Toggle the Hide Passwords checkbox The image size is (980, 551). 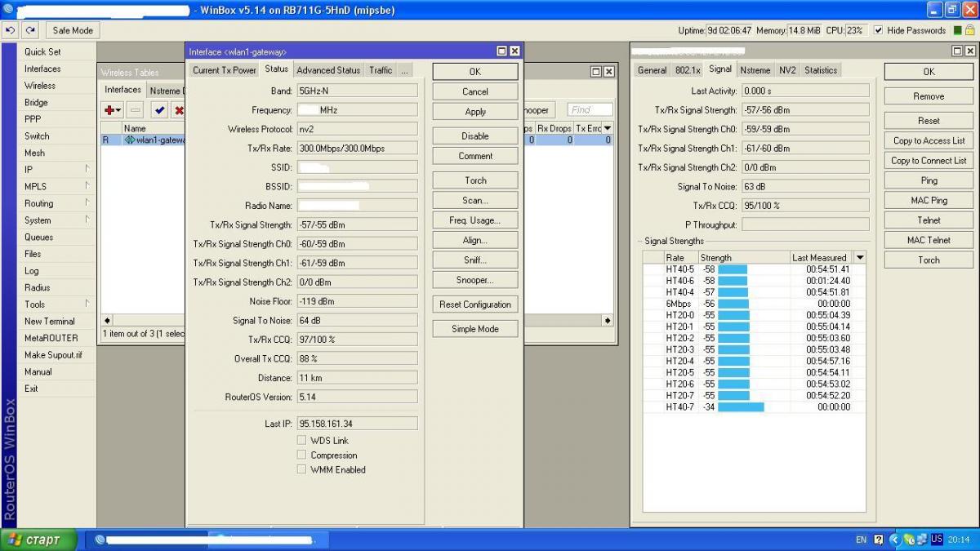(x=878, y=30)
